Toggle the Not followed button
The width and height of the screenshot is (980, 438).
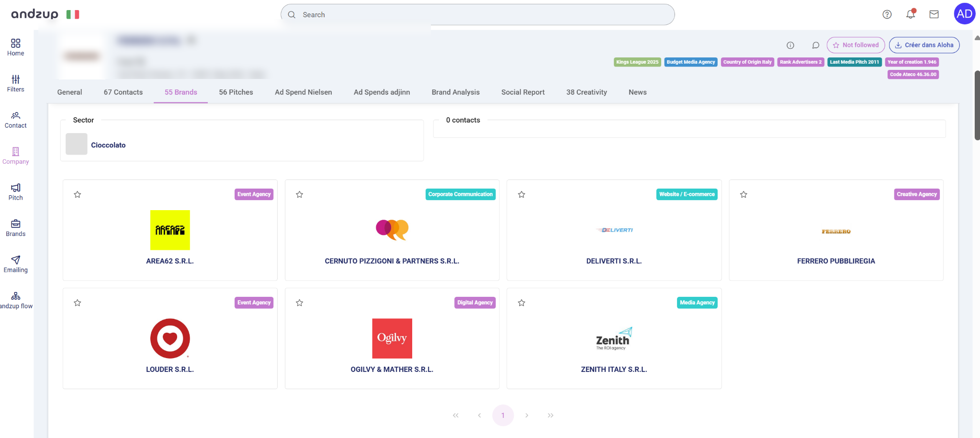(855, 45)
